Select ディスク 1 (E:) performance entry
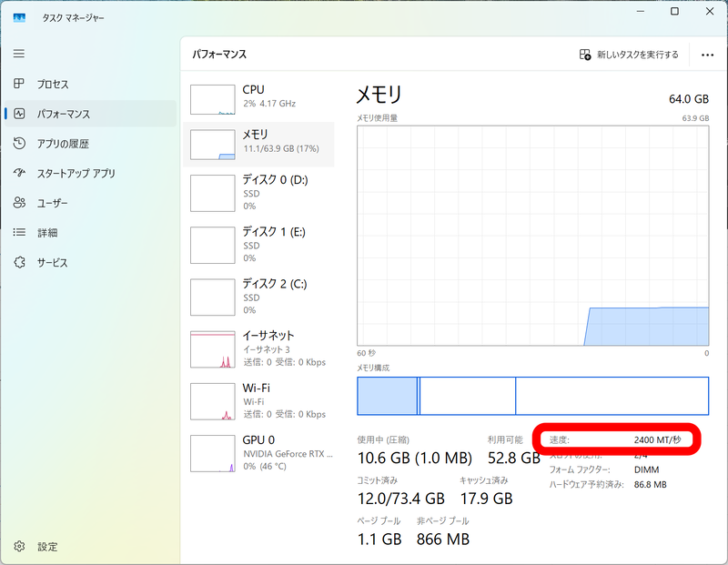Viewport: 728px width, 565px height. pos(258,245)
